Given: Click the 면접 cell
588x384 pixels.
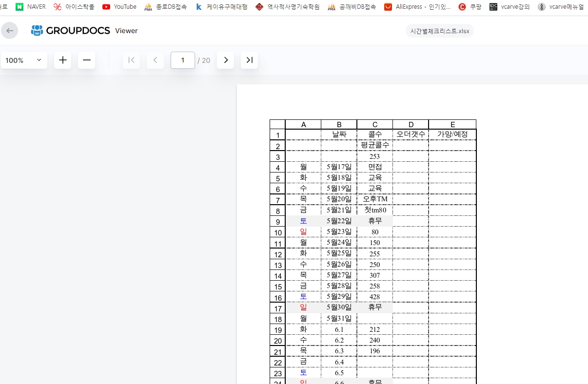Looking at the screenshot, I should point(374,167).
